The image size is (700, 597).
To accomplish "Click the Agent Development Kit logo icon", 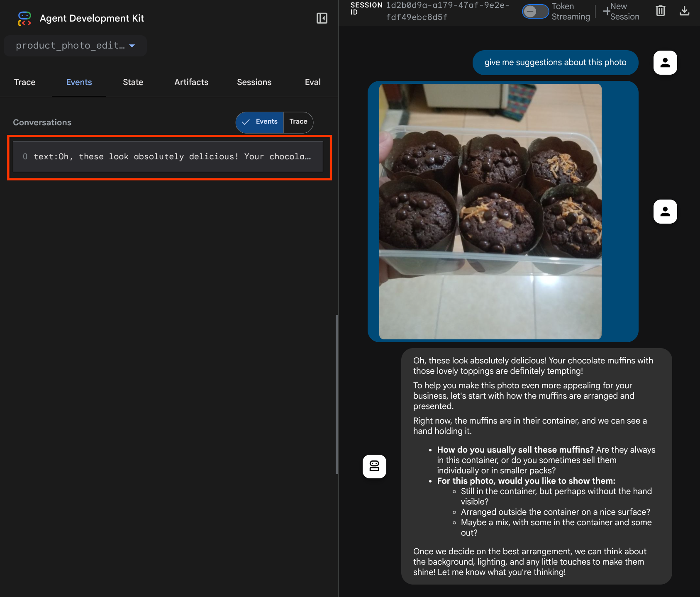I will (24, 18).
